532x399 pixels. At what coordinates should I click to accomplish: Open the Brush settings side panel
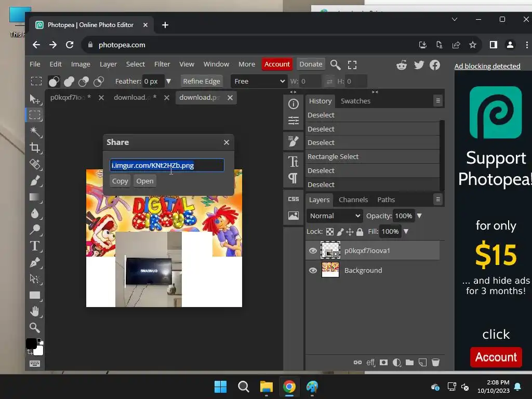293,141
